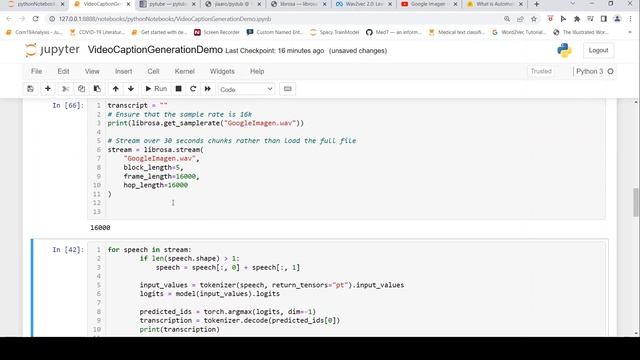Interrupt the kernel stop icon

178,89
